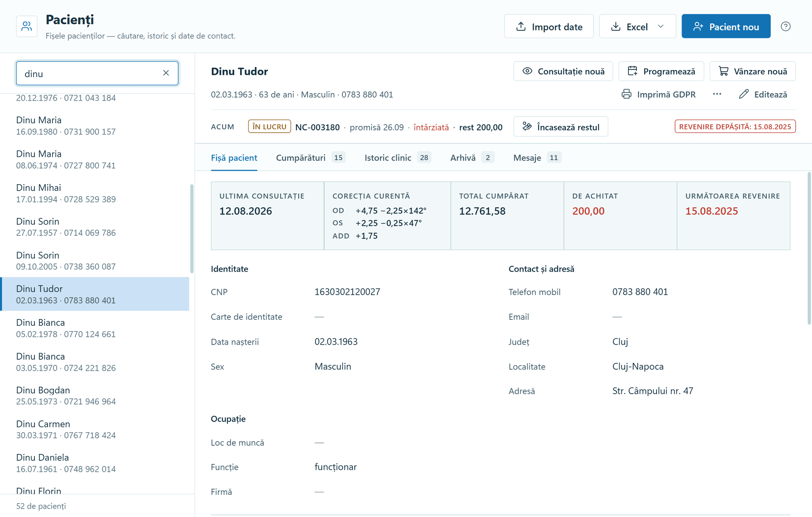Screen dimensions: 812x517
Task: Select Dinu Carmen in patient list
Action: point(95,429)
